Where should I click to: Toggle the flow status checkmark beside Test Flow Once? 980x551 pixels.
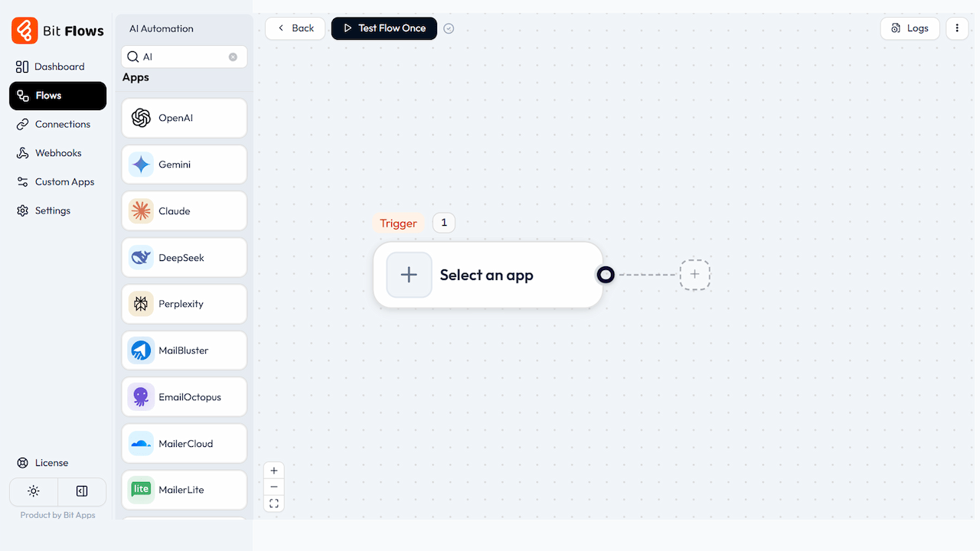click(449, 28)
